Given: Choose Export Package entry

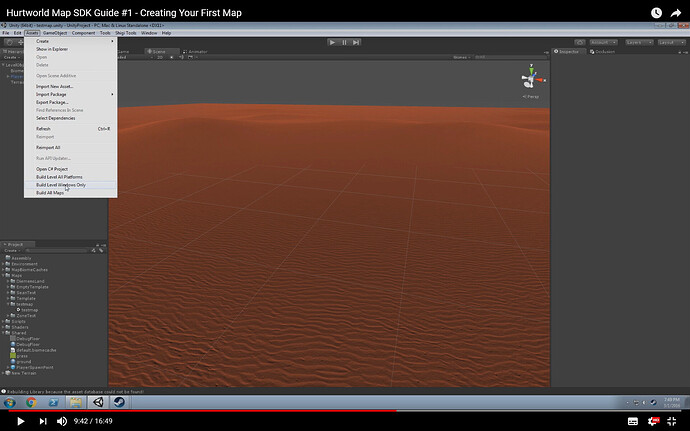Looking at the screenshot, I should coord(70,102).
